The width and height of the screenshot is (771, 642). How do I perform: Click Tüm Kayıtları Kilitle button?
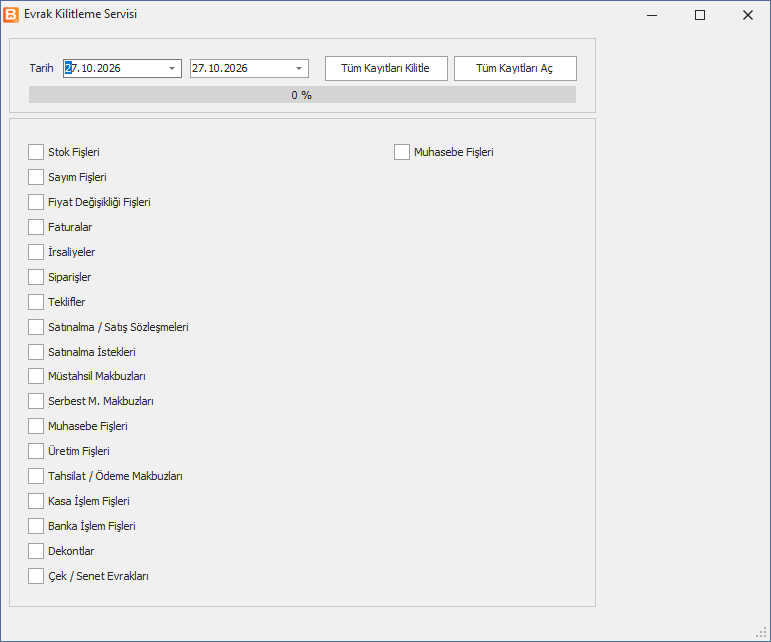click(x=386, y=68)
